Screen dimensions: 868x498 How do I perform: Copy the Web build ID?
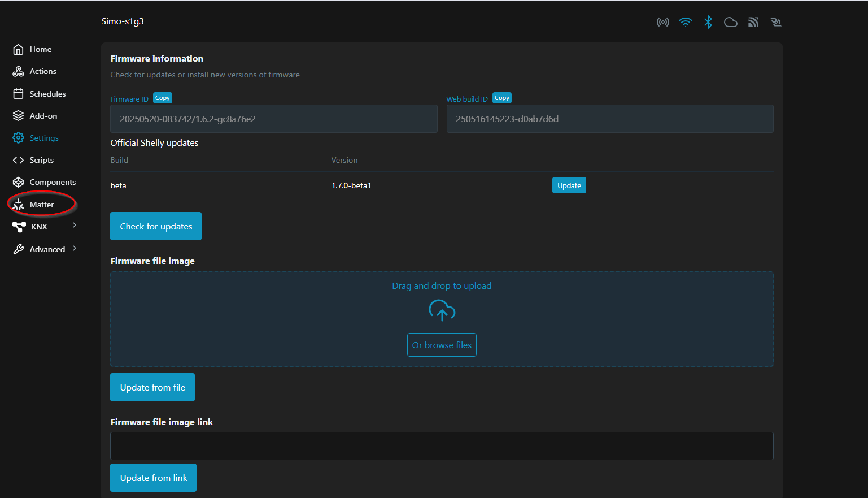click(501, 98)
